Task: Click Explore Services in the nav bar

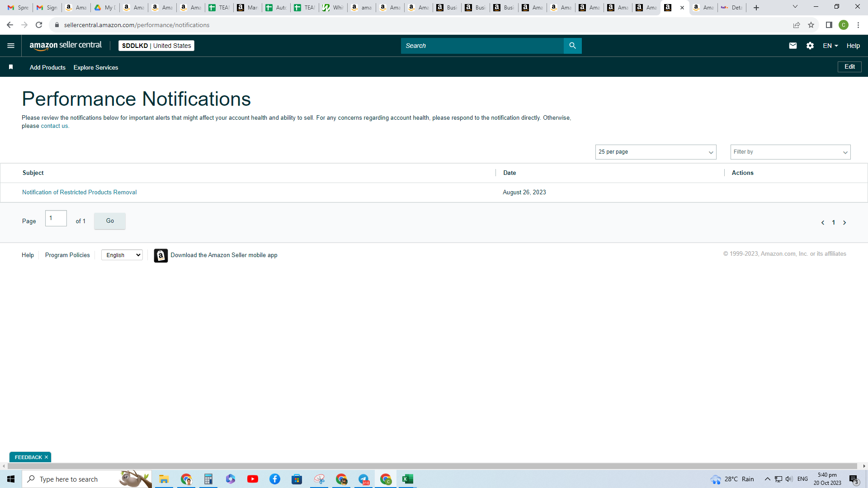Action: tap(96, 67)
